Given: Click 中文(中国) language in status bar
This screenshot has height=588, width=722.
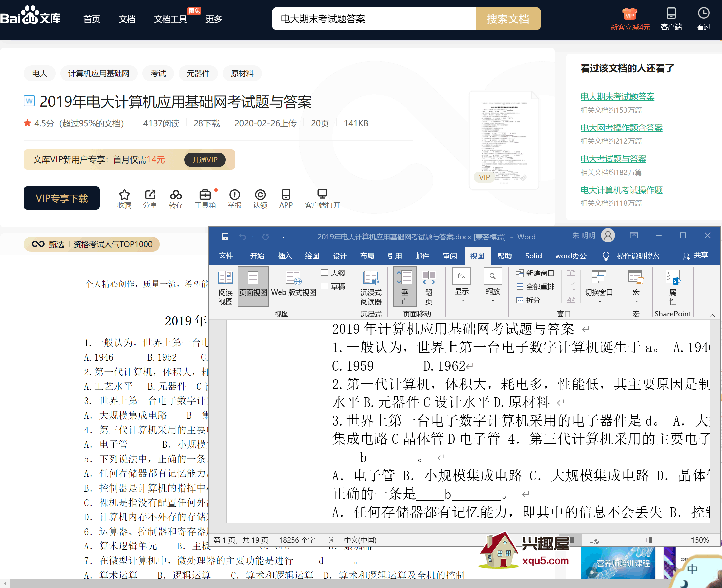Looking at the screenshot, I should coord(360,540).
